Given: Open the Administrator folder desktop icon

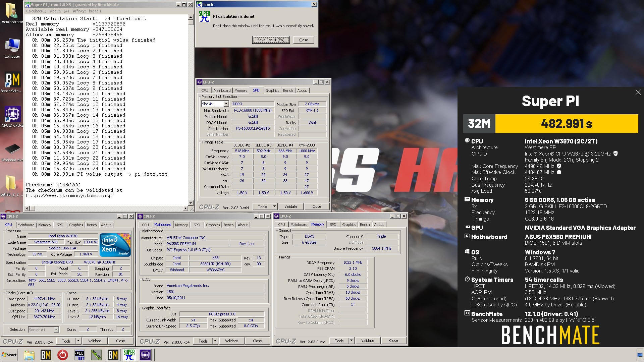Looking at the screenshot, I should 12,13.
